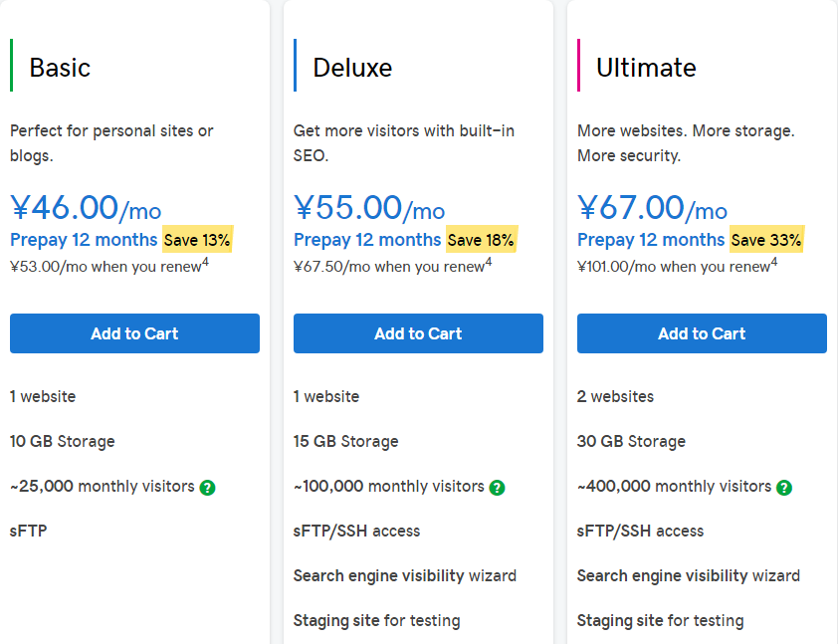Screen dimensions: 838x644
Task: Click footnote 4 on Deluxe renewal price
Action: click(x=489, y=262)
